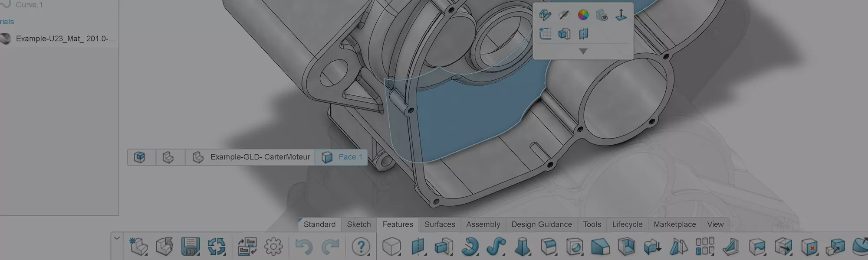Select the Body cube icon
Image resolution: width=868 pixels, height=260 pixels.
point(391,247)
